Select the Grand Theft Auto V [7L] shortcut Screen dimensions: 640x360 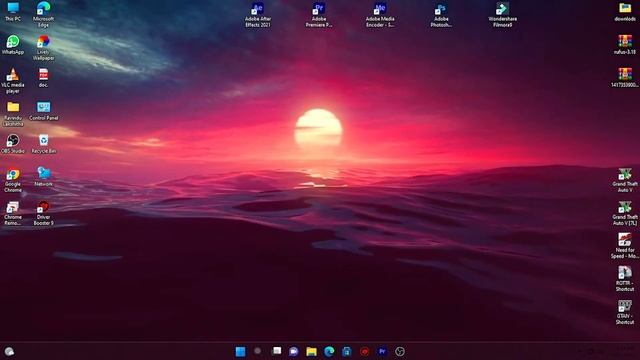coord(625,213)
